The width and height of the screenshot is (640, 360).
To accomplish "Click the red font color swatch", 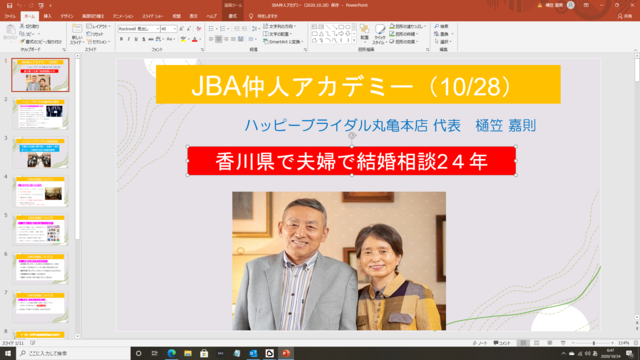I will click(x=195, y=40).
